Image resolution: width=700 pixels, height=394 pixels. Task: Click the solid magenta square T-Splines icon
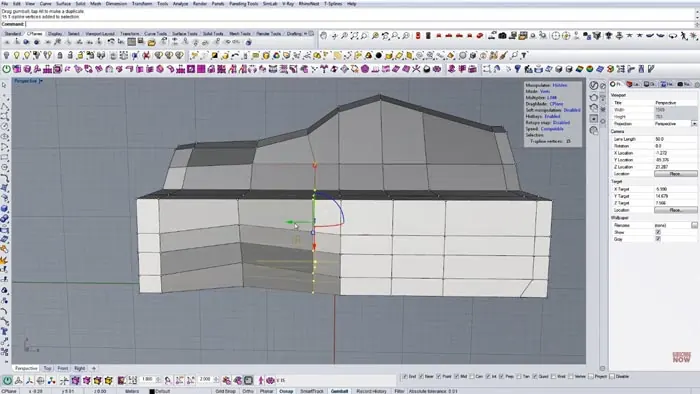pyautogui.click(x=201, y=69)
